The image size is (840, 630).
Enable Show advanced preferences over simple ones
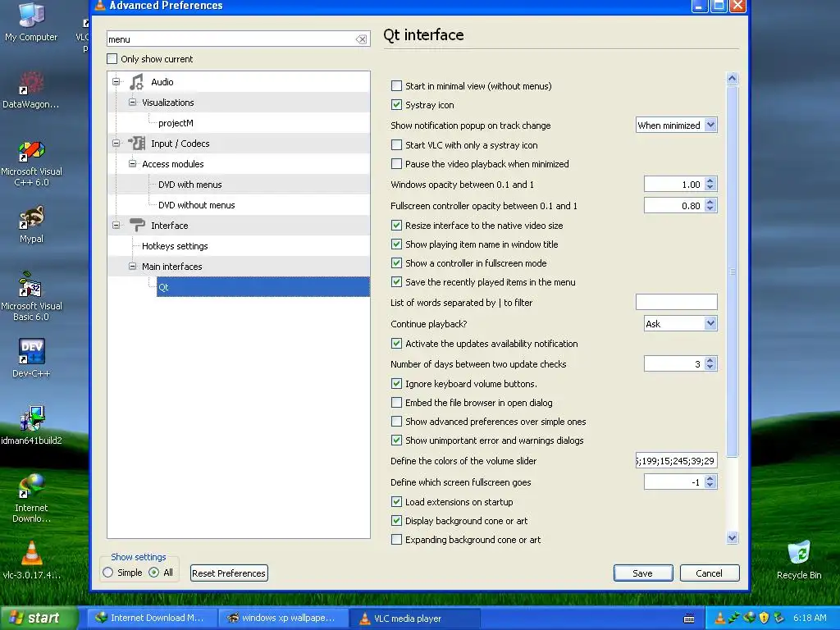point(396,422)
